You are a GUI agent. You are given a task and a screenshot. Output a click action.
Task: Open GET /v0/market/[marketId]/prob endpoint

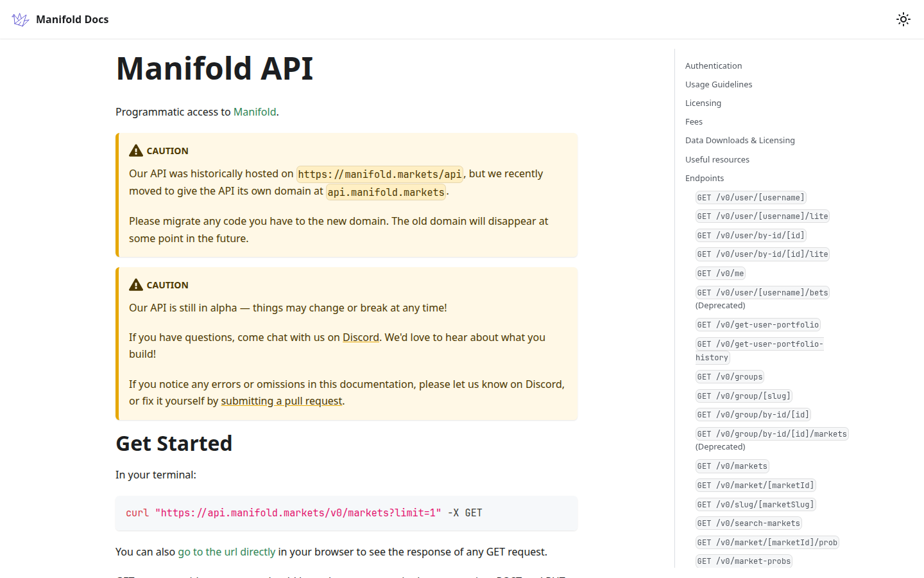click(x=767, y=542)
